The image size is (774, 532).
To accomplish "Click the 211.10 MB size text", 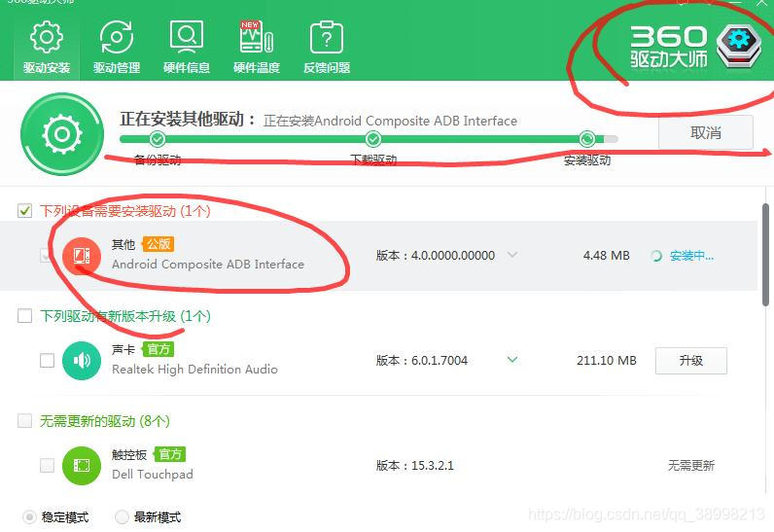I will [606, 360].
